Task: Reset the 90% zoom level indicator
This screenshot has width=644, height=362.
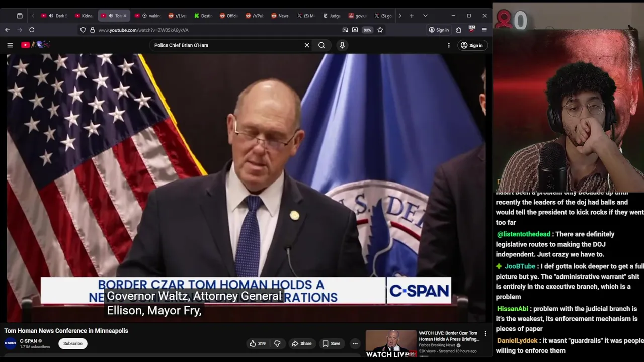Action: [367, 30]
